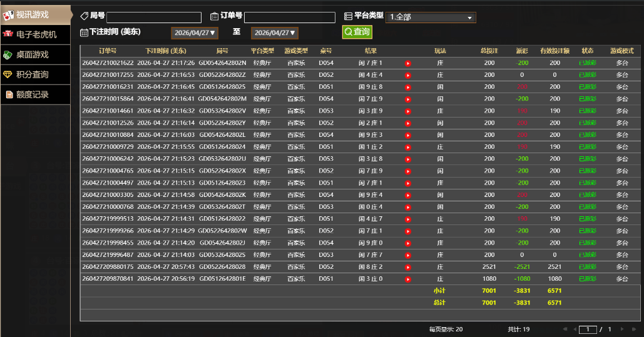Click the 小计 subtotal label
Screen dimensions: 644x337
click(439, 291)
